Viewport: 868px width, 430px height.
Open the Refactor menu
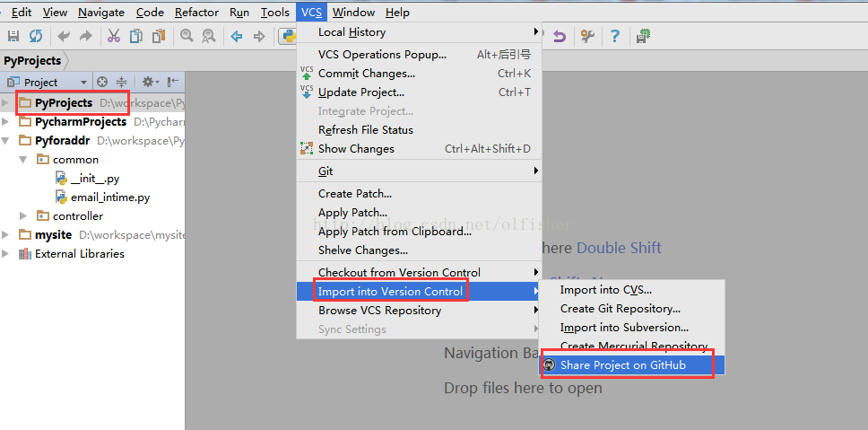coord(196,13)
